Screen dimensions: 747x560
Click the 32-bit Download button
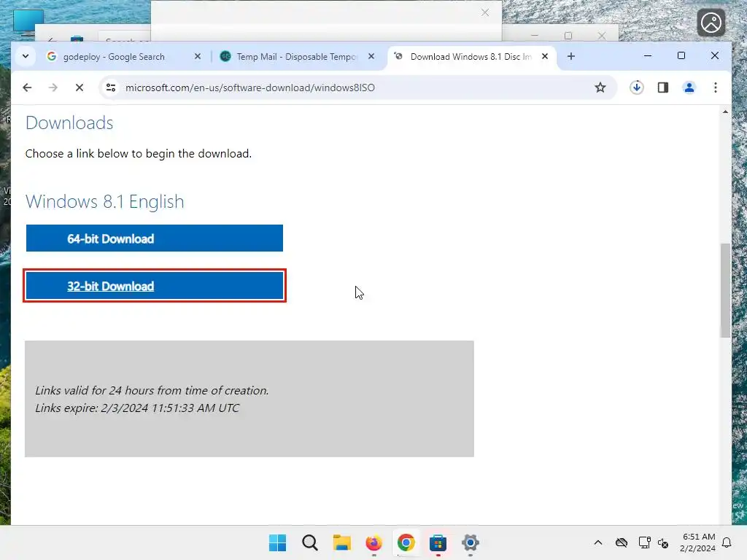coord(155,286)
